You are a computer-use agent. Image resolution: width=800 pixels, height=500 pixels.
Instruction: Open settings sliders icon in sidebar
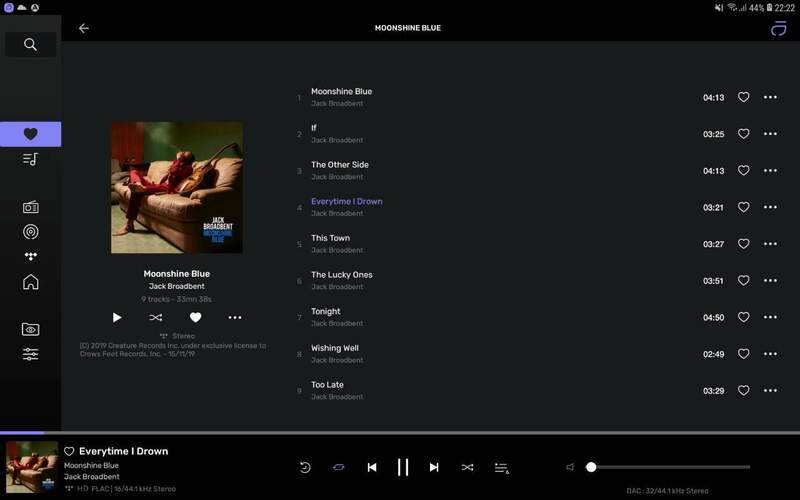pyautogui.click(x=31, y=354)
